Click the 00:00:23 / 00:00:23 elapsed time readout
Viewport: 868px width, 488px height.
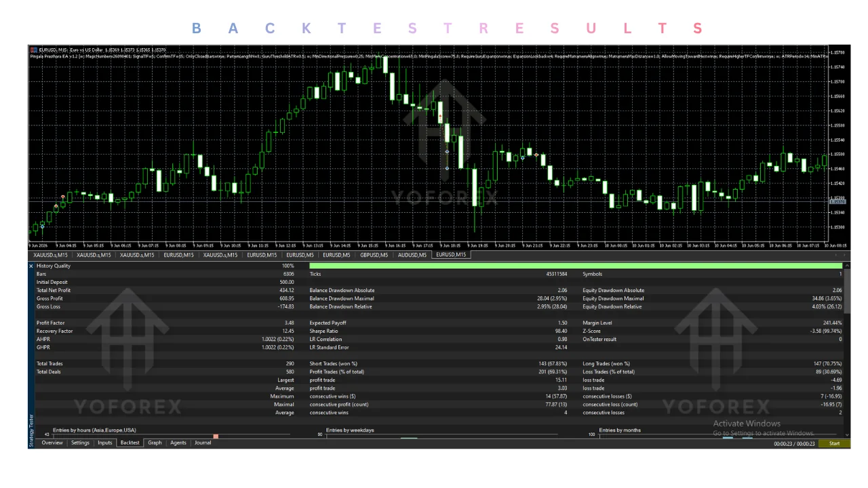coord(795,443)
